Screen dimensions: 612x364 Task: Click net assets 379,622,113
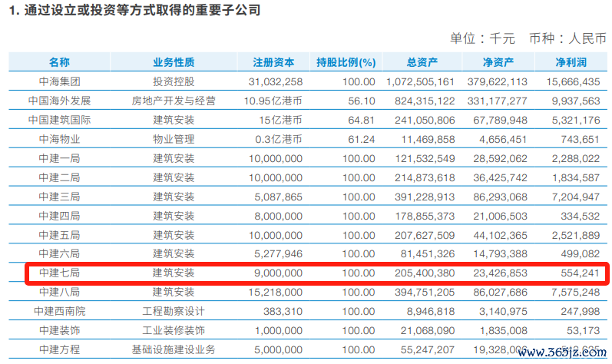pos(498,81)
